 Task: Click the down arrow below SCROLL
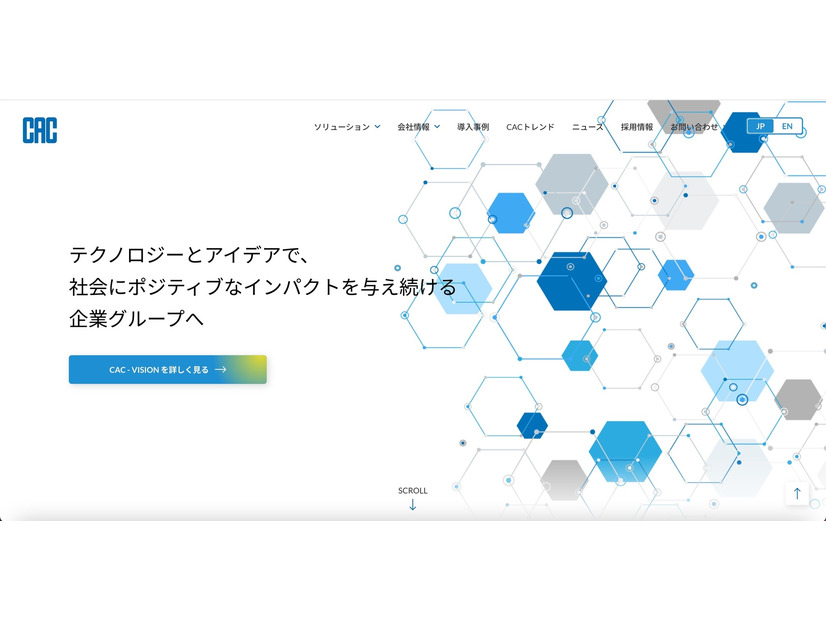[x=412, y=504]
